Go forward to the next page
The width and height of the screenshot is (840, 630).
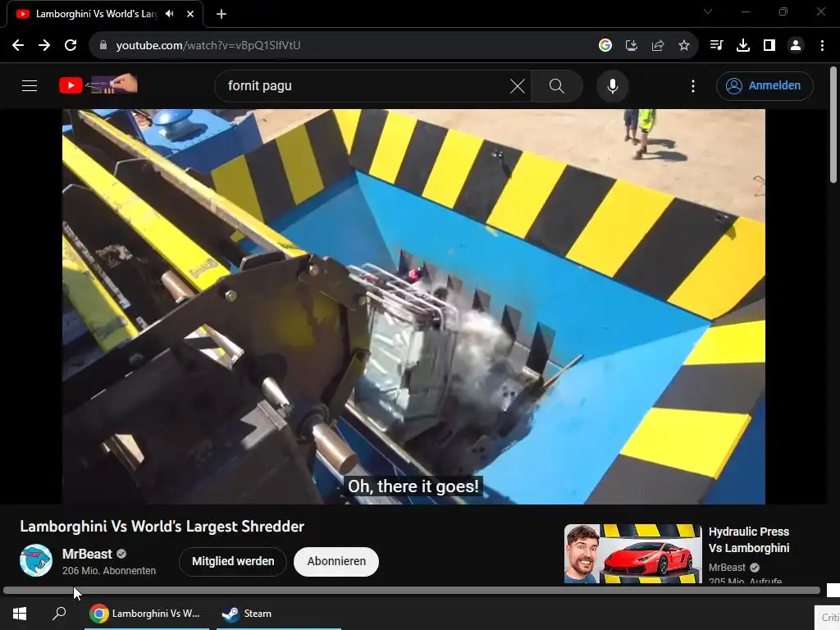point(44,46)
